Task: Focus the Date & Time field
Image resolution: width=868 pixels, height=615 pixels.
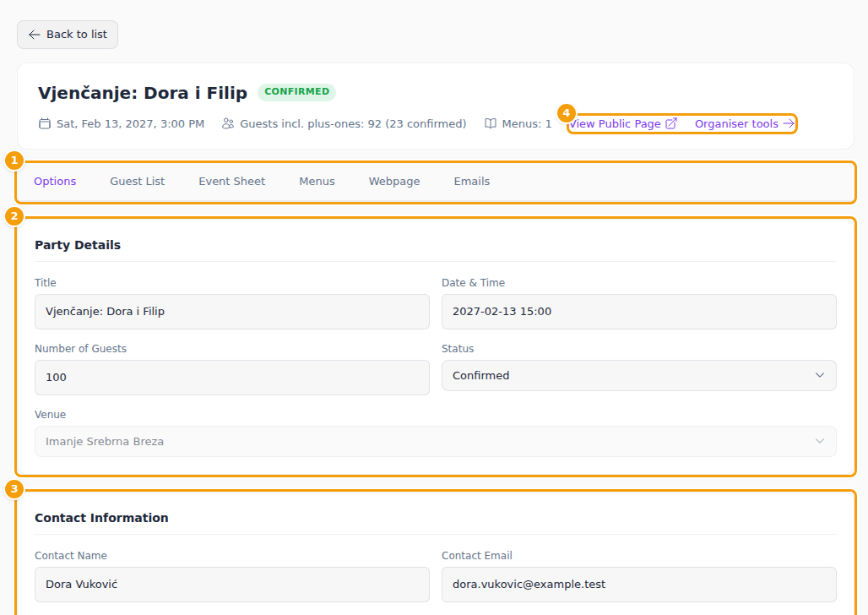Action: pyautogui.click(x=639, y=312)
